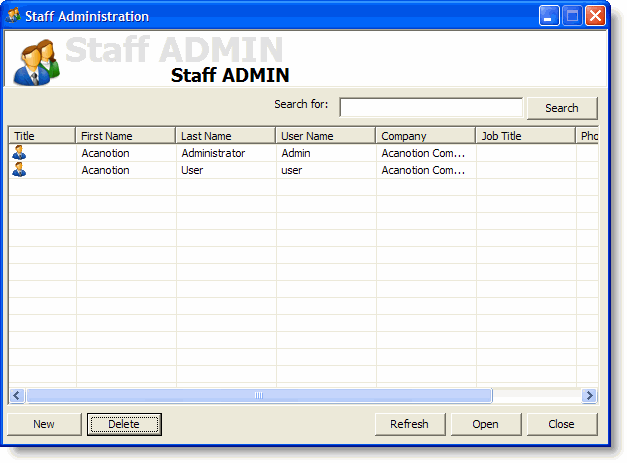This screenshot has height=463, width=627.
Task: Select the 'User' last name cell
Action: [x=226, y=170]
